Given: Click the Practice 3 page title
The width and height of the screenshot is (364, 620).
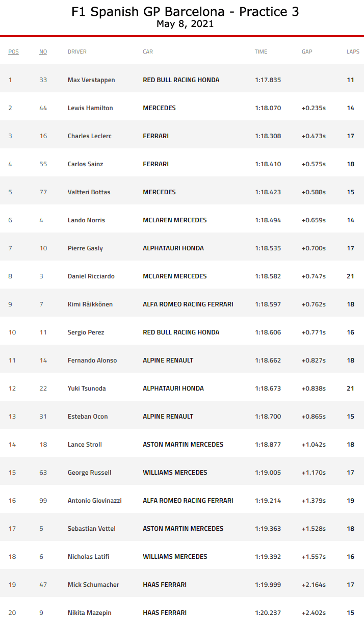Looking at the screenshot, I should click(185, 12).
